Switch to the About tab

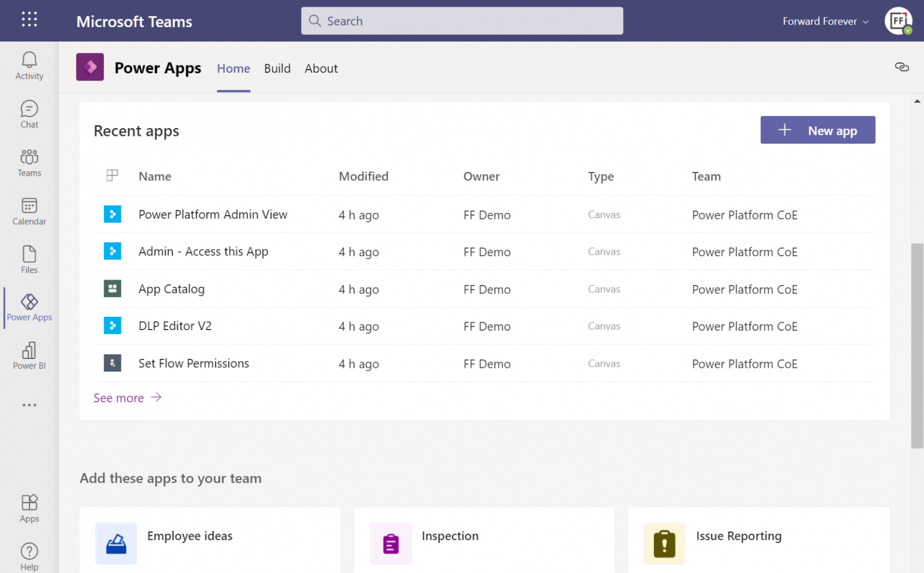[321, 69]
